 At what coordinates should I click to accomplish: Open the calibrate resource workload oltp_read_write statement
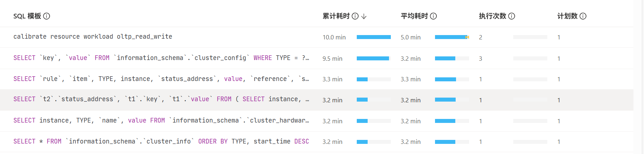(93, 37)
